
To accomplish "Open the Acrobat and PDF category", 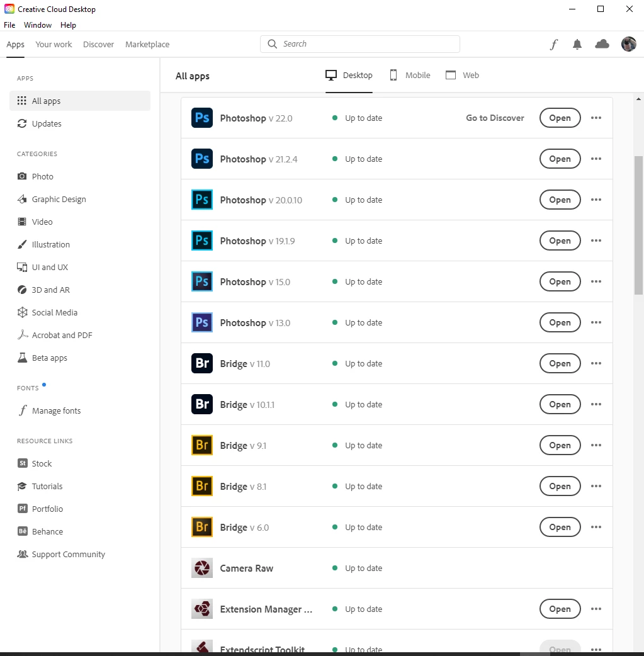I will [54, 335].
